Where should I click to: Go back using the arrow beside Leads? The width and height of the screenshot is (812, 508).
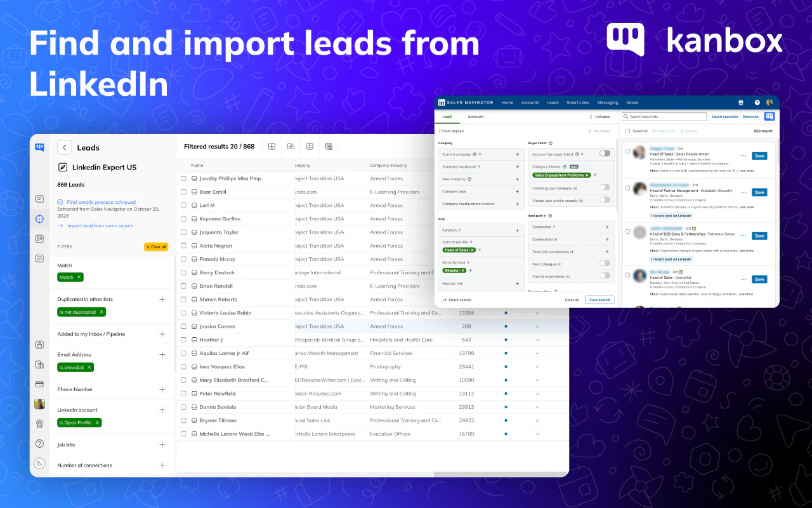[64, 147]
